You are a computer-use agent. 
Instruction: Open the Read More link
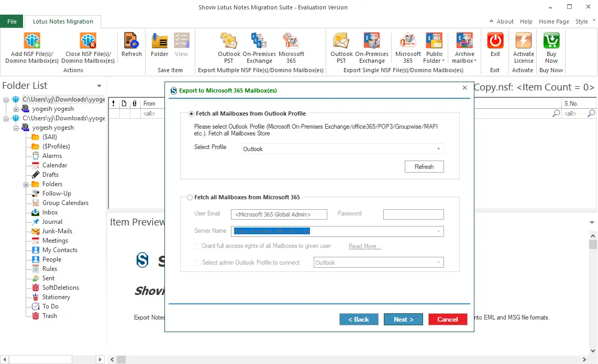click(364, 246)
